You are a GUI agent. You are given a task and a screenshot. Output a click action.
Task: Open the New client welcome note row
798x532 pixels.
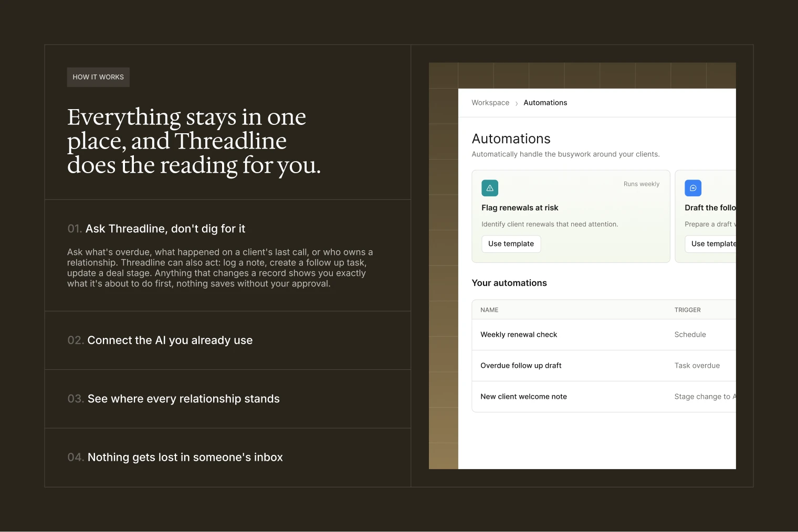coord(604,397)
